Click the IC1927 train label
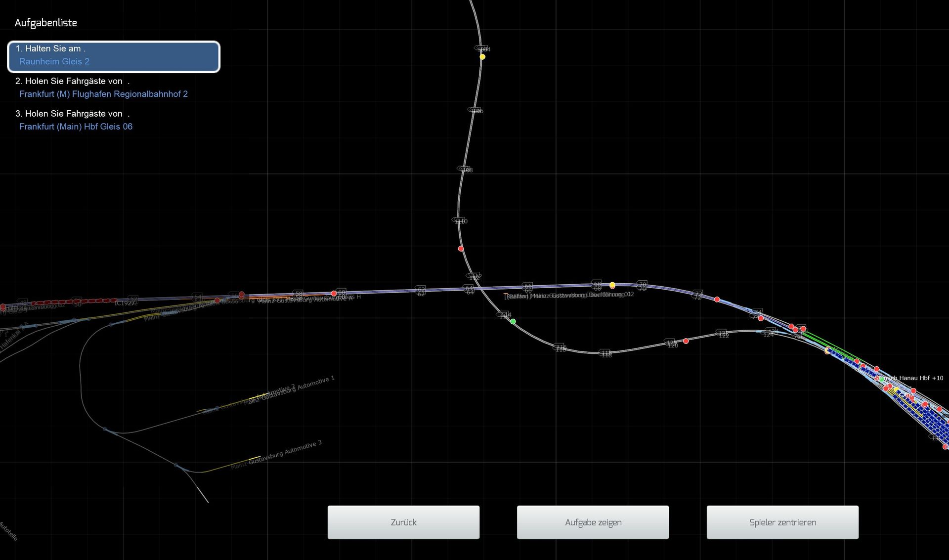This screenshot has width=949, height=560. point(125,303)
